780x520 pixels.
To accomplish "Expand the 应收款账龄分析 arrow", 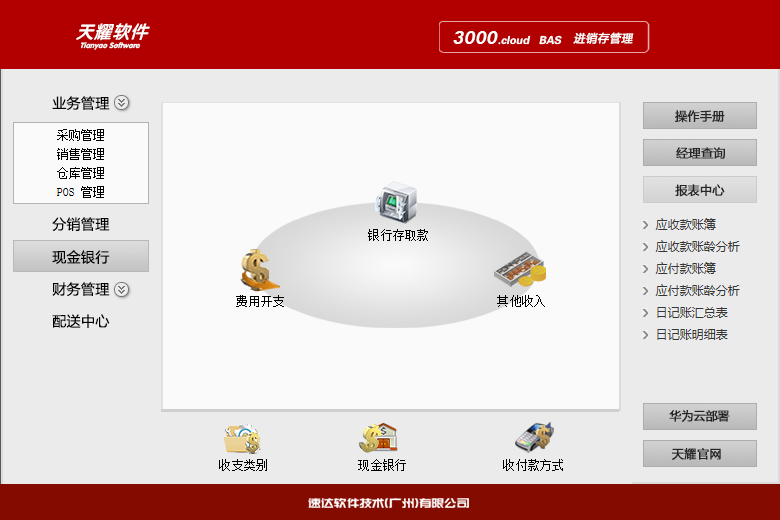I will [646, 247].
